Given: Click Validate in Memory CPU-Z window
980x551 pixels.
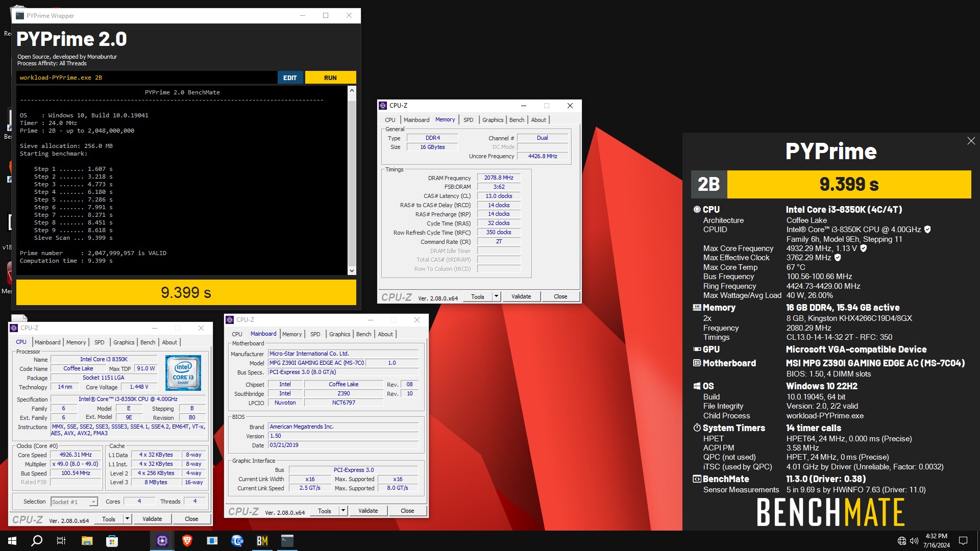Looking at the screenshot, I should pos(521,296).
